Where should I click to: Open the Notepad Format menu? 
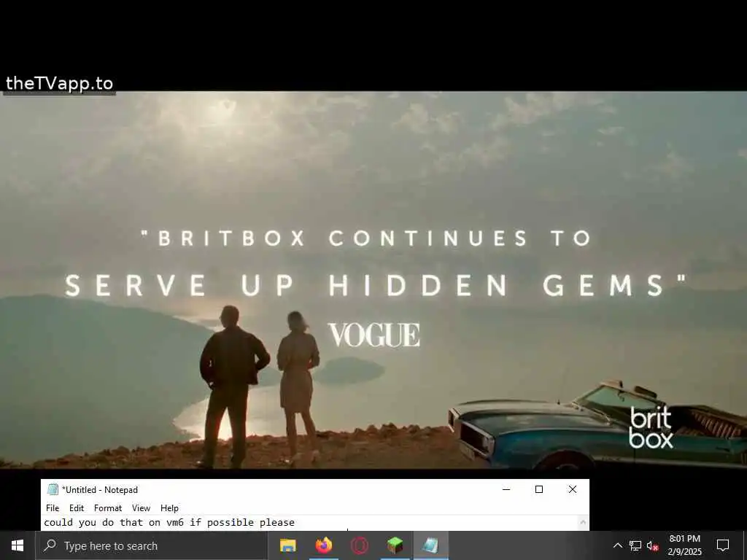pos(108,508)
